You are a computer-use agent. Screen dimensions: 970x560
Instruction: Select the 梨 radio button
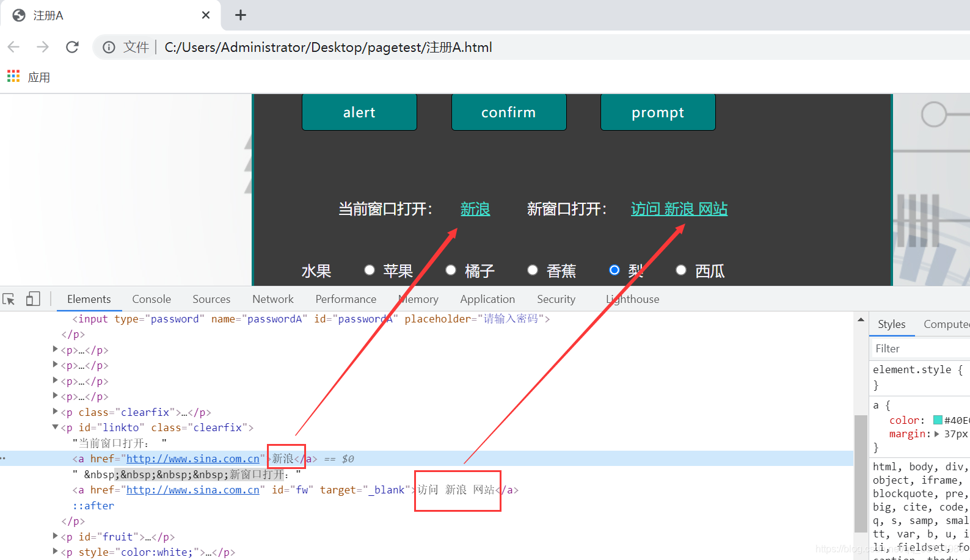tap(614, 270)
